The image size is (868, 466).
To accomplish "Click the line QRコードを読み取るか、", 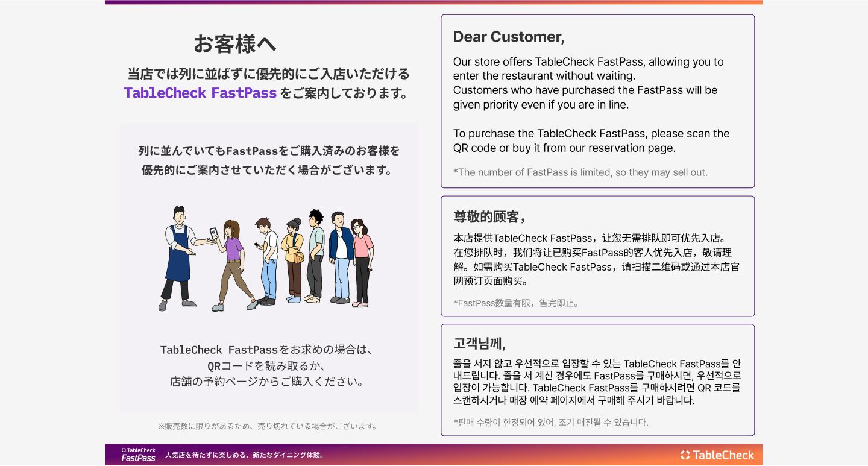I will 266,366.
